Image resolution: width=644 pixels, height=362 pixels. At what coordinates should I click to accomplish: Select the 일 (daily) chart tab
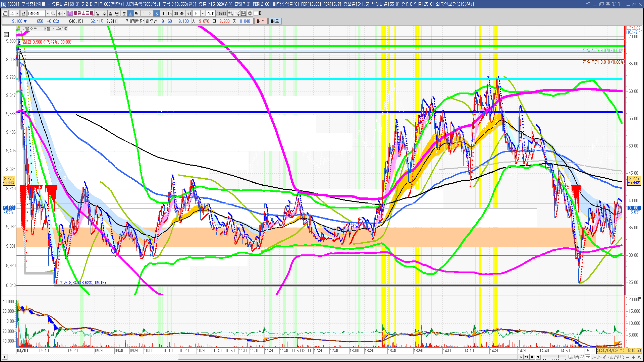point(98,13)
